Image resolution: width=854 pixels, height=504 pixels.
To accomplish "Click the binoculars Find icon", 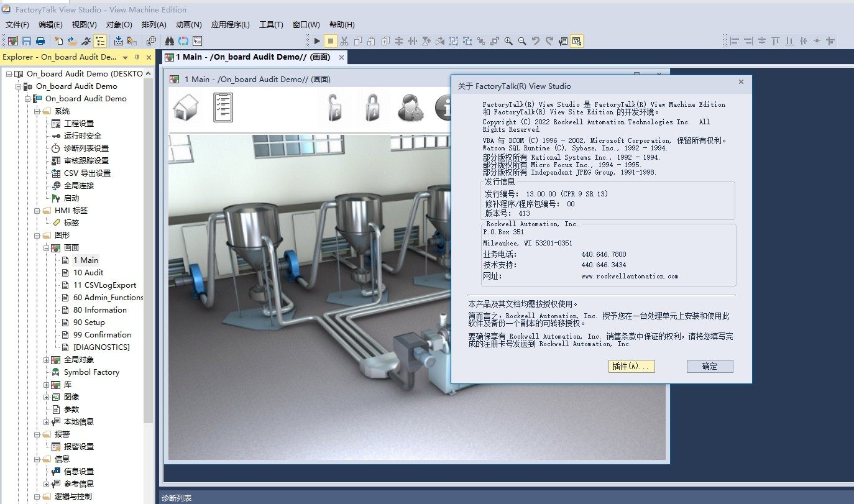I will coord(169,41).
